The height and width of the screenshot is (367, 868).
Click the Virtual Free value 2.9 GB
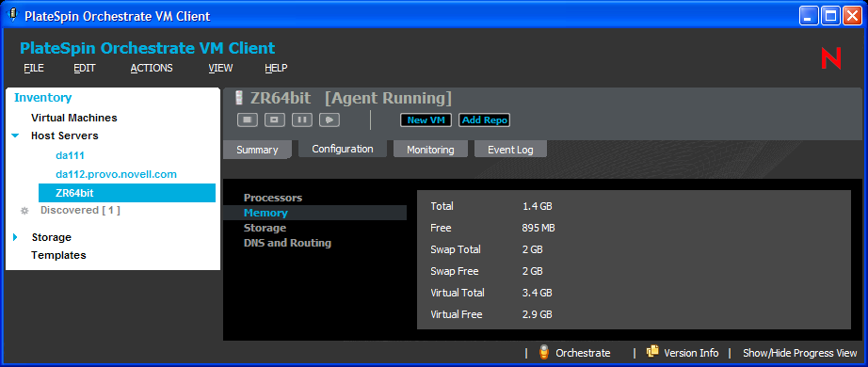tap(537, 314)
